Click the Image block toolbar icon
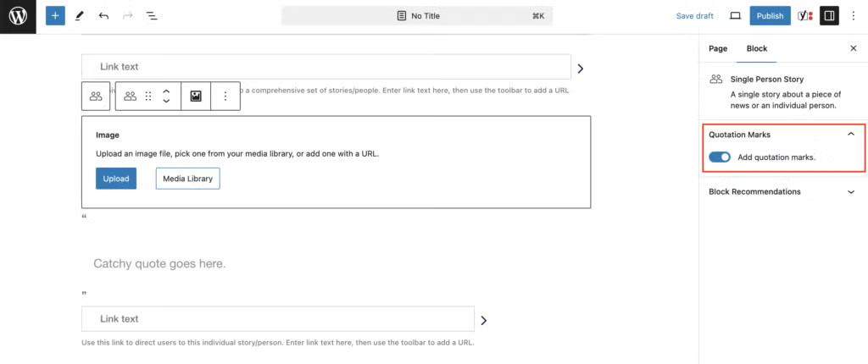Image resolution: width=868 pixels, height=364 pixels. [196, 97]
